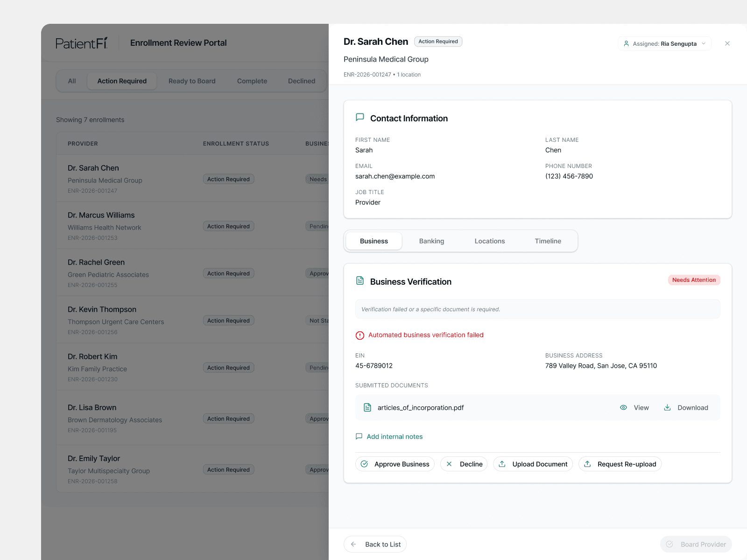Click the upload icon in Request Re-upload

[587, 464]
